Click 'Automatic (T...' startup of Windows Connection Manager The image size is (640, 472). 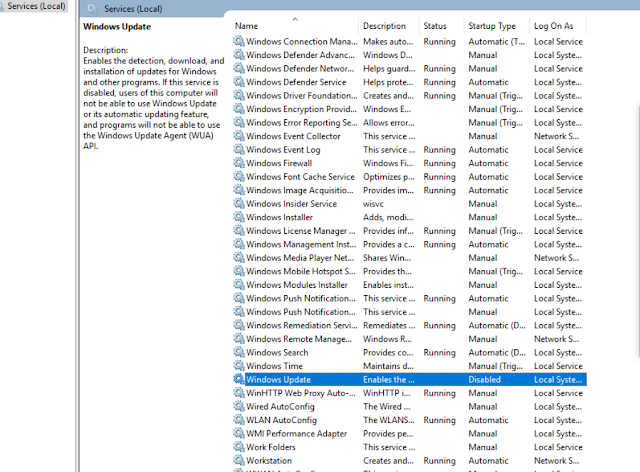click(x=497, y=42)
